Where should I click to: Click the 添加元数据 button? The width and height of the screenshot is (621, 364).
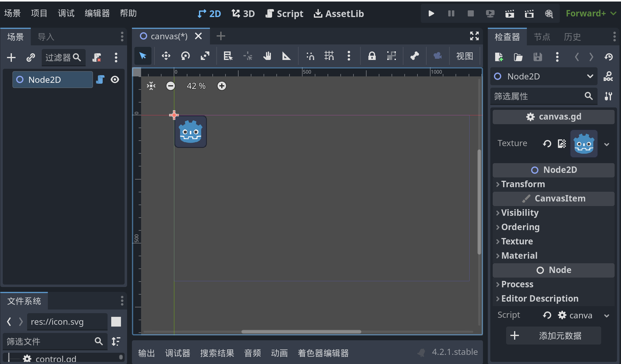(553, 336)
